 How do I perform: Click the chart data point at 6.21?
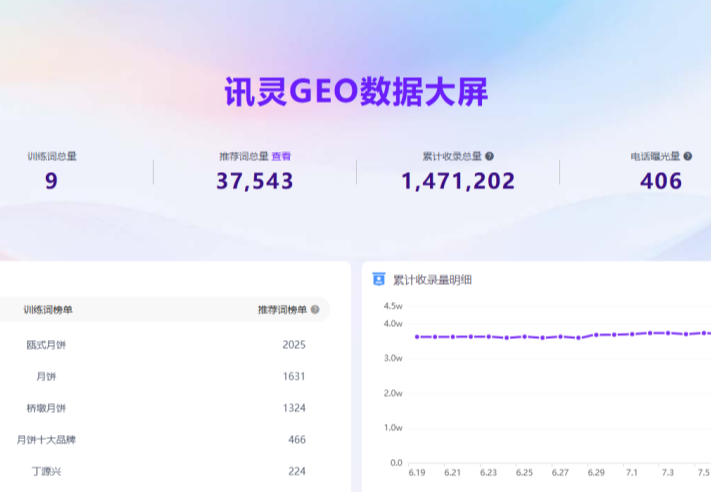click(453, 337)
